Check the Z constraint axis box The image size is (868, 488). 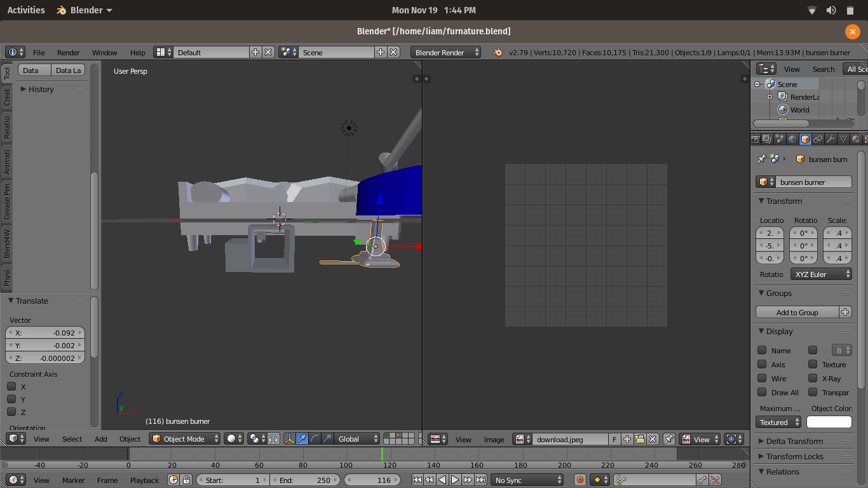coord(11,412)
